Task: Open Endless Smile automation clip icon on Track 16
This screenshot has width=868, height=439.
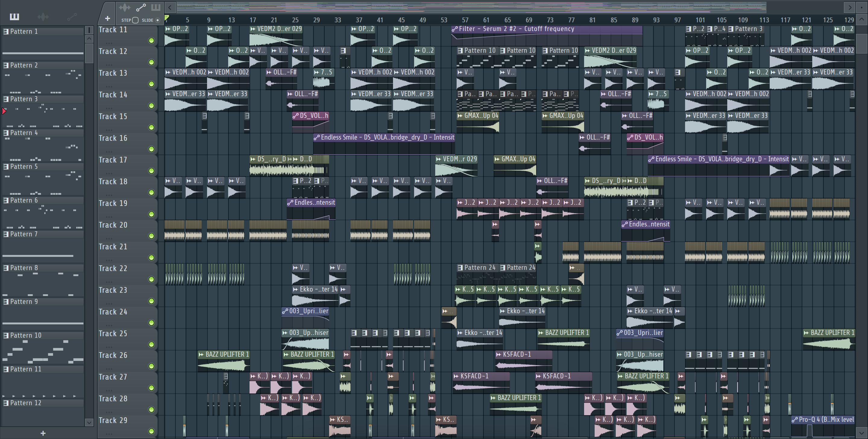Action: click(x=316, y=137)
